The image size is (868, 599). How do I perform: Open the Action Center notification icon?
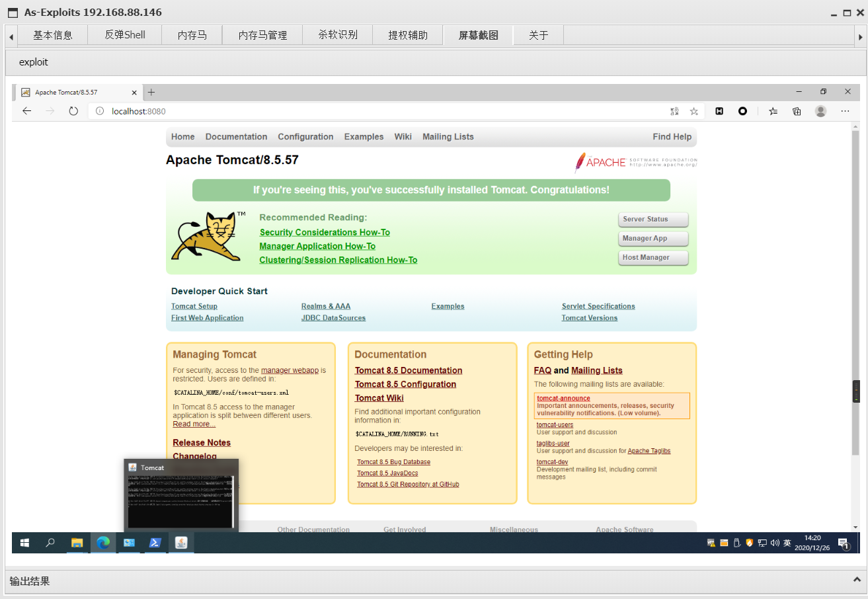click(844, 543)
